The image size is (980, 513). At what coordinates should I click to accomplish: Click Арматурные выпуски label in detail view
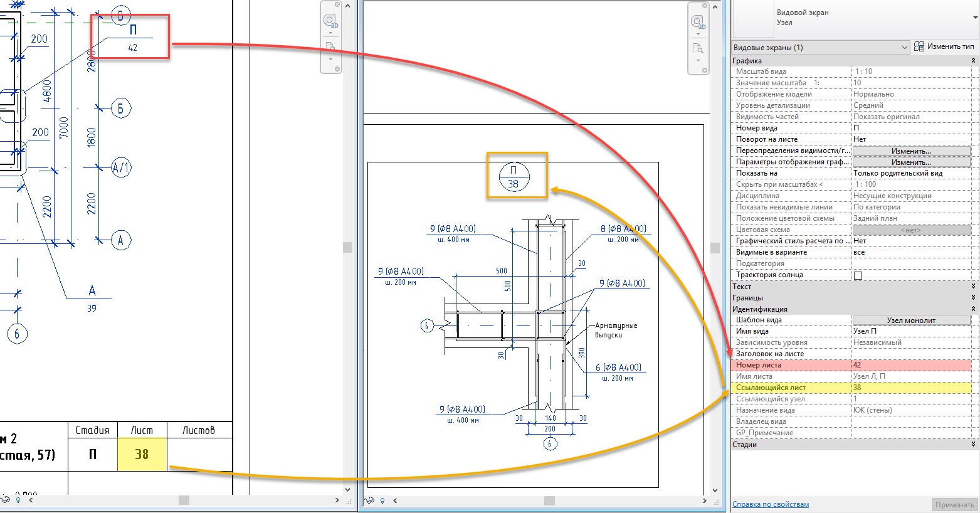click(x=616, y=330)
